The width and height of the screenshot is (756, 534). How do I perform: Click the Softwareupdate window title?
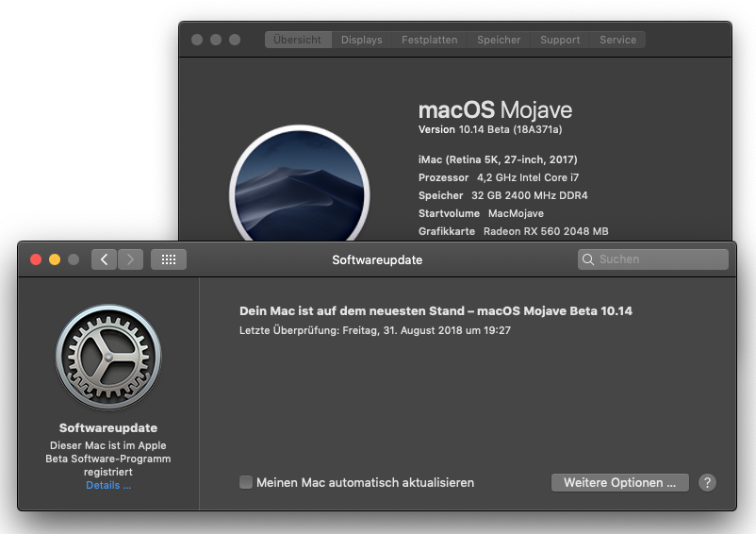point(377,260)
